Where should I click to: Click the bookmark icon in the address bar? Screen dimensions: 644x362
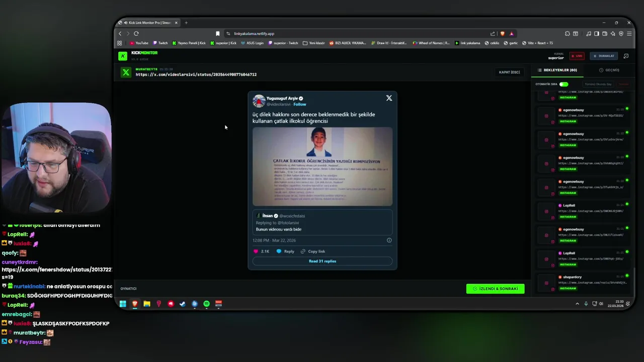coord(217,34)
